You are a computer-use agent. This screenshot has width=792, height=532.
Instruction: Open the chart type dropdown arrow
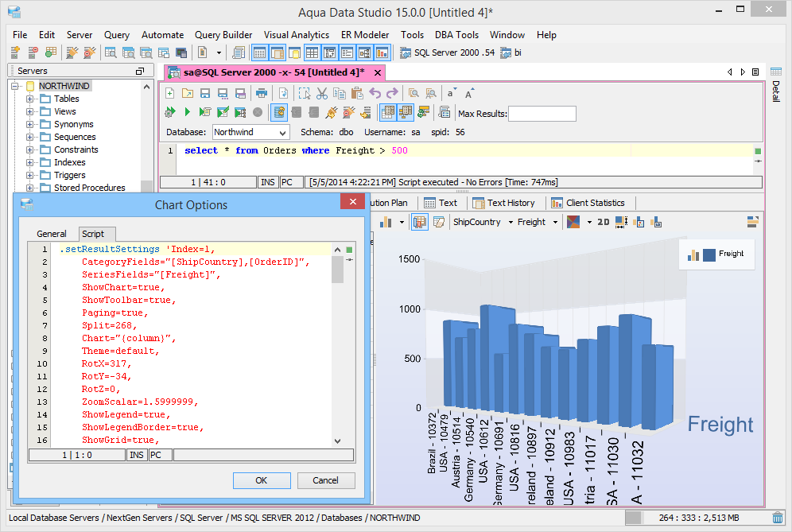(x=402, y=222)
